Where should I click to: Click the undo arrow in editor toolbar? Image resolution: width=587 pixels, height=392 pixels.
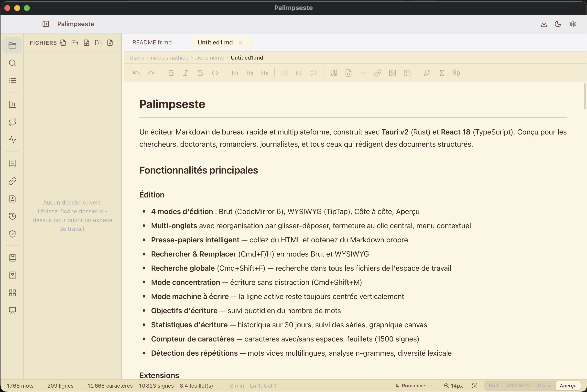(x=136, y=73)
